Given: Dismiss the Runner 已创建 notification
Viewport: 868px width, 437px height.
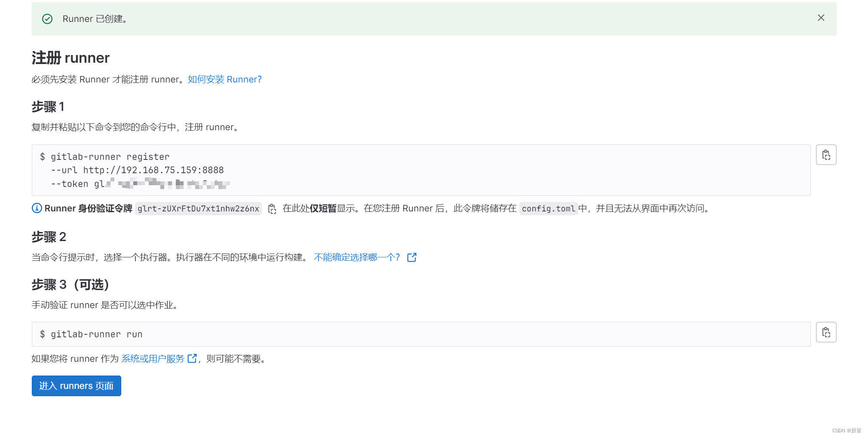Looking at the screenshot, I should click(x=821, y=18).
